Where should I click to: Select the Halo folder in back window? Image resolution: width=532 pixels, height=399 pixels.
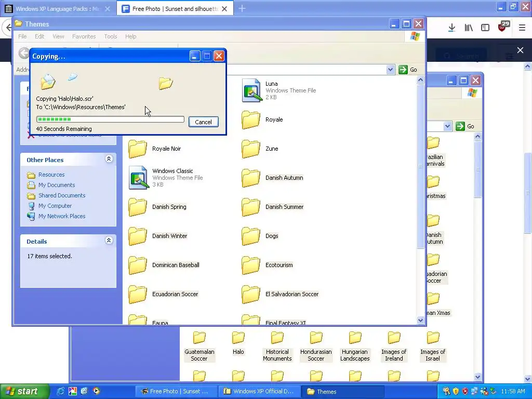(238, 338)
